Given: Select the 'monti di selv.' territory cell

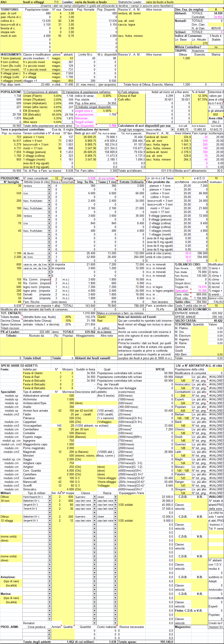Looking at the screenshot, I should point(11,36).
